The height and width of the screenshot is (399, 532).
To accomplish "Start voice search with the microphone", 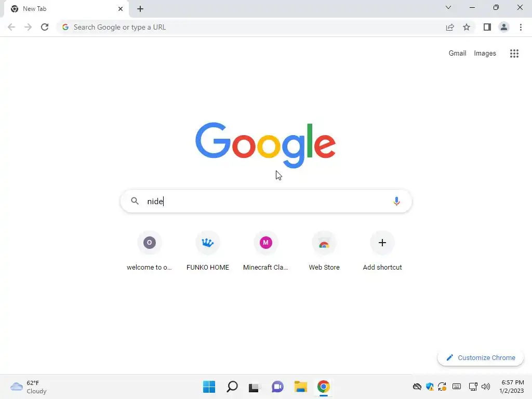I will 396,201.
